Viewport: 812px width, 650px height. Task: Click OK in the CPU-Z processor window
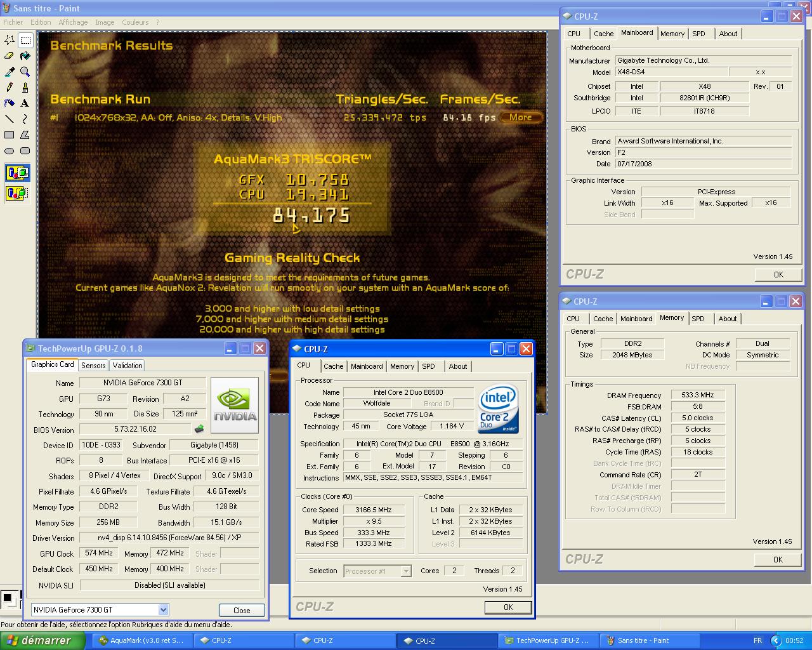tap(508, 607)
